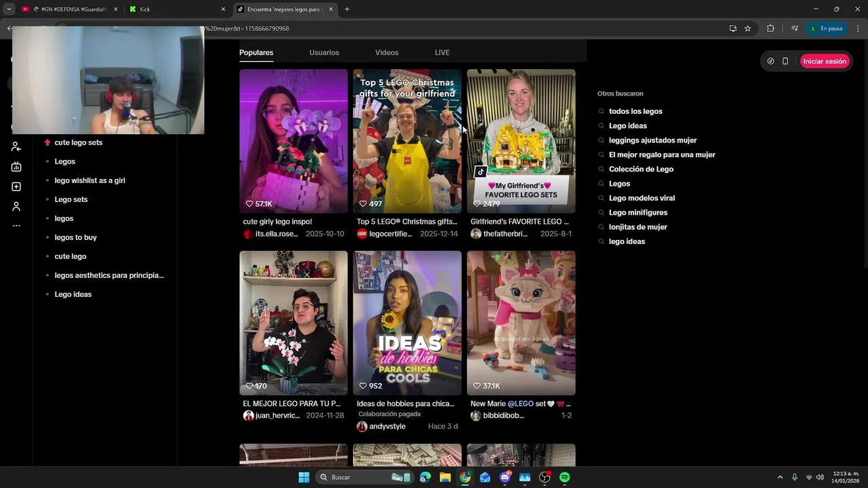This screenshot has width=868, height=488.
Task: Switch to the Kick browser tab
Action: (178, 9)
